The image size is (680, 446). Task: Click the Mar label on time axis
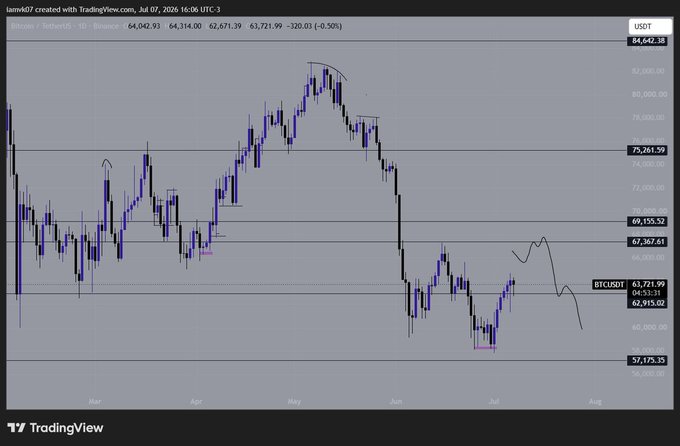(x=95, y=402)
